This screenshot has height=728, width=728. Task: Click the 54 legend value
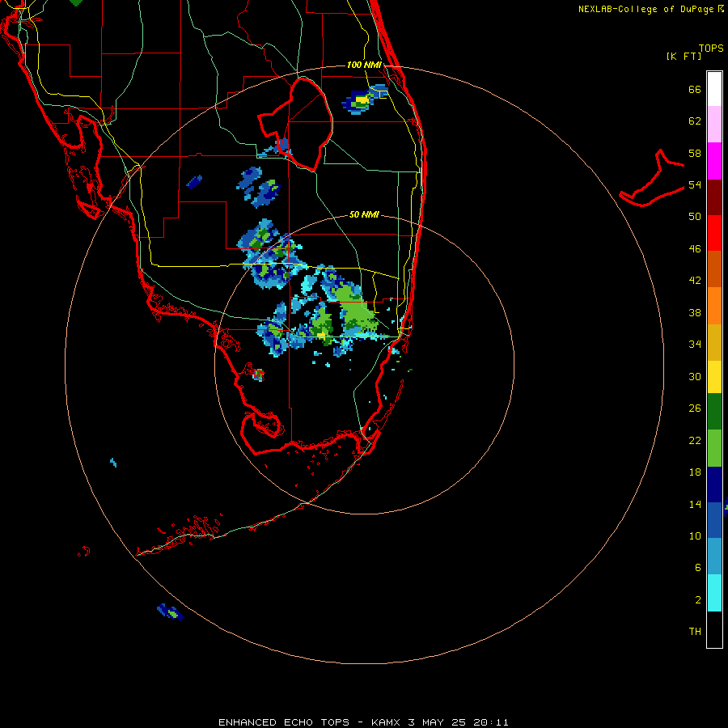695,184
